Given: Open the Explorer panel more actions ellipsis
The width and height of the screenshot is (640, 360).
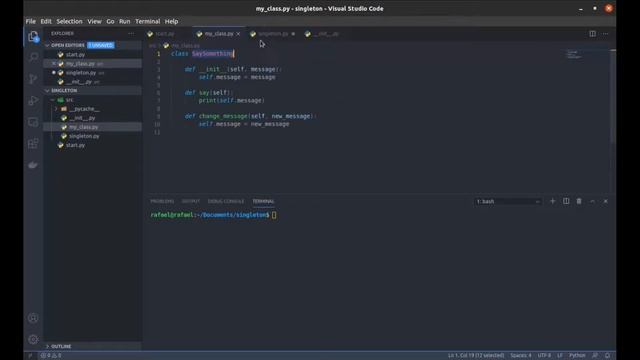Looking at the screenshot, I should coord(131,33).
